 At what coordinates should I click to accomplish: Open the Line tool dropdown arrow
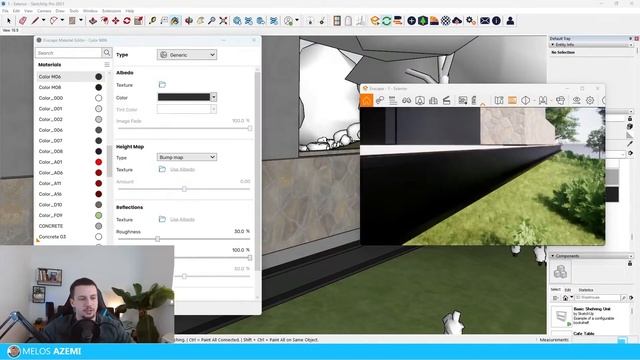pos(43,20)
